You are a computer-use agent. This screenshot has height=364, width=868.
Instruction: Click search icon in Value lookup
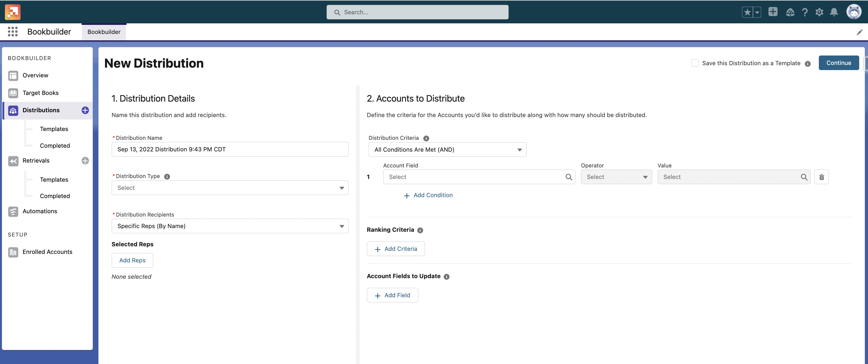[804, 177]
